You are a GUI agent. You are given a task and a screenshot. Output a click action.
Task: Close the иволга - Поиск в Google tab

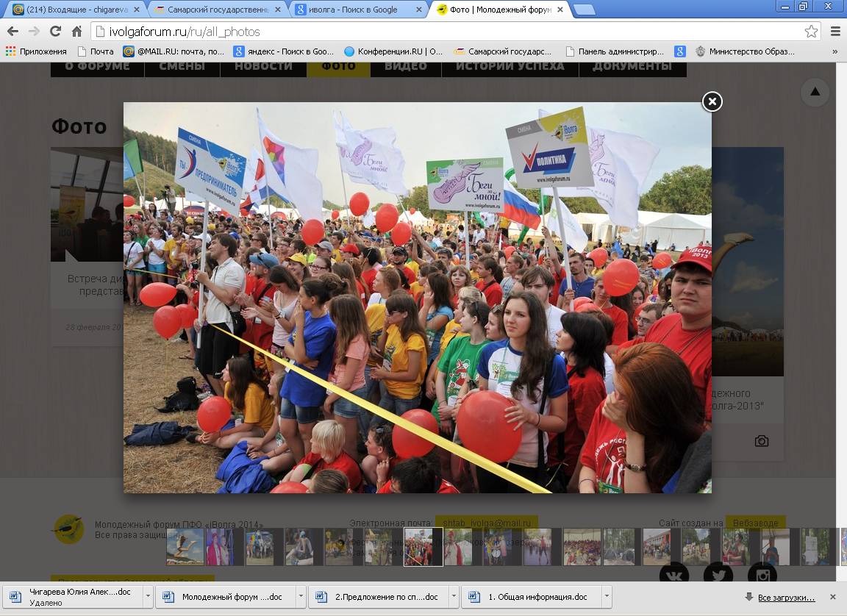coord(418,10)
